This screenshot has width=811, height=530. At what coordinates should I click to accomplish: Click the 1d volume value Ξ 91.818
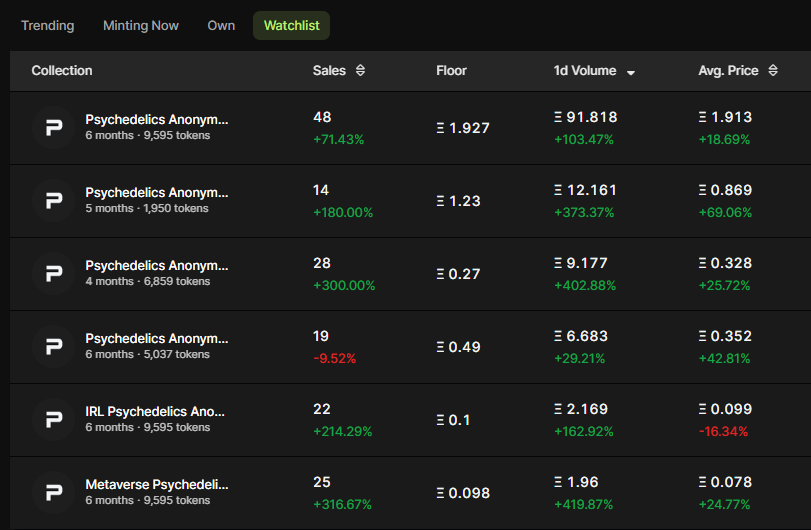(585, 117)
